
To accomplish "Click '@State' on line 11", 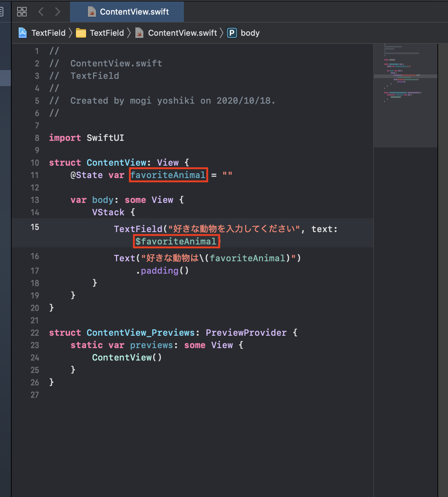I will pyautogui.click(x=86, y=175).
